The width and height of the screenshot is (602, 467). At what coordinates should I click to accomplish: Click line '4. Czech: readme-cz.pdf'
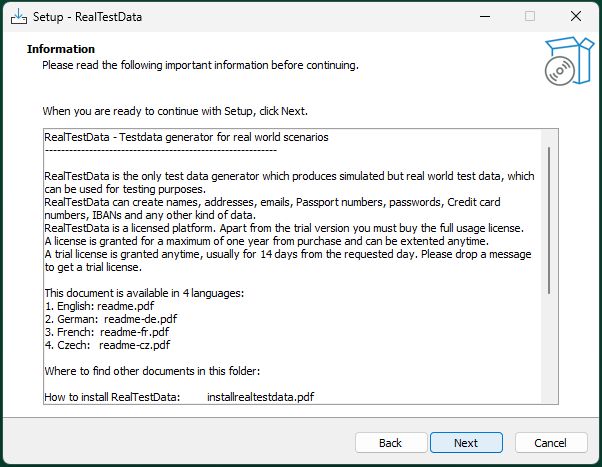coord(107,345)
